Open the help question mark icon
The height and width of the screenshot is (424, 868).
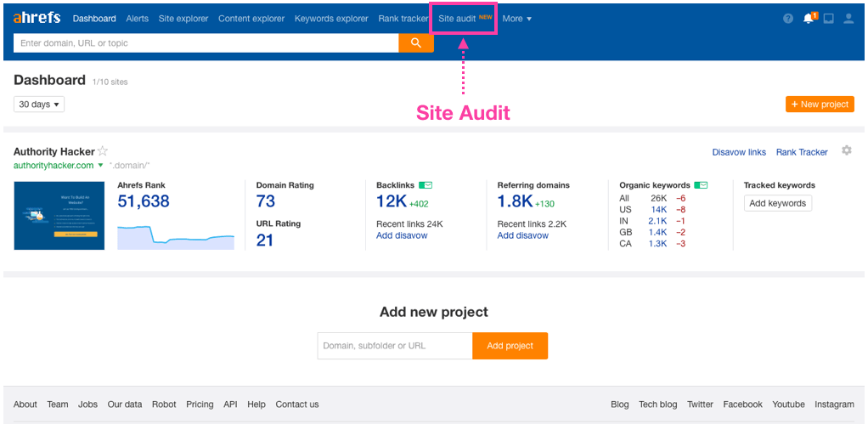(788, 18)
